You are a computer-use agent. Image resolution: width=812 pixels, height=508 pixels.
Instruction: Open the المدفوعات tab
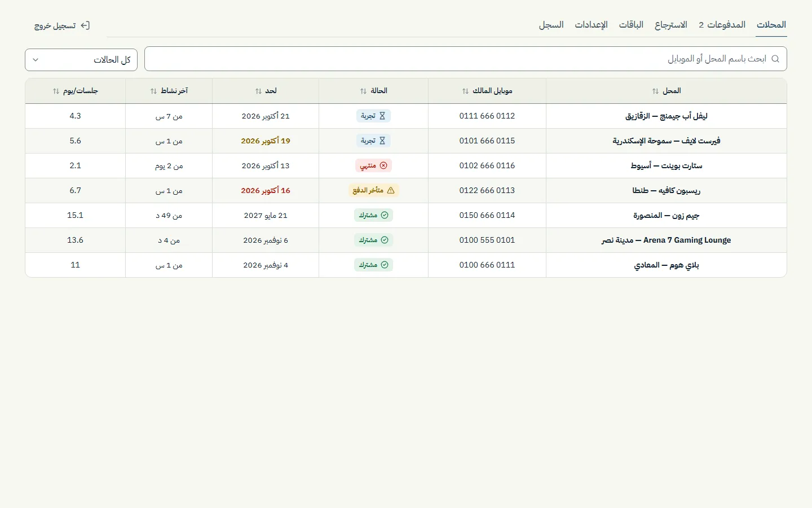tap(722, 25)
